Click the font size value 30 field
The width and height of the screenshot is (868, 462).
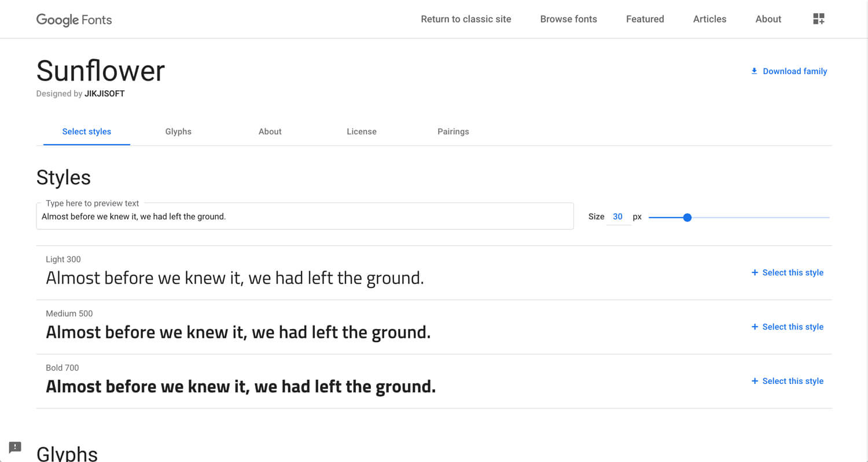click(618, 217)
